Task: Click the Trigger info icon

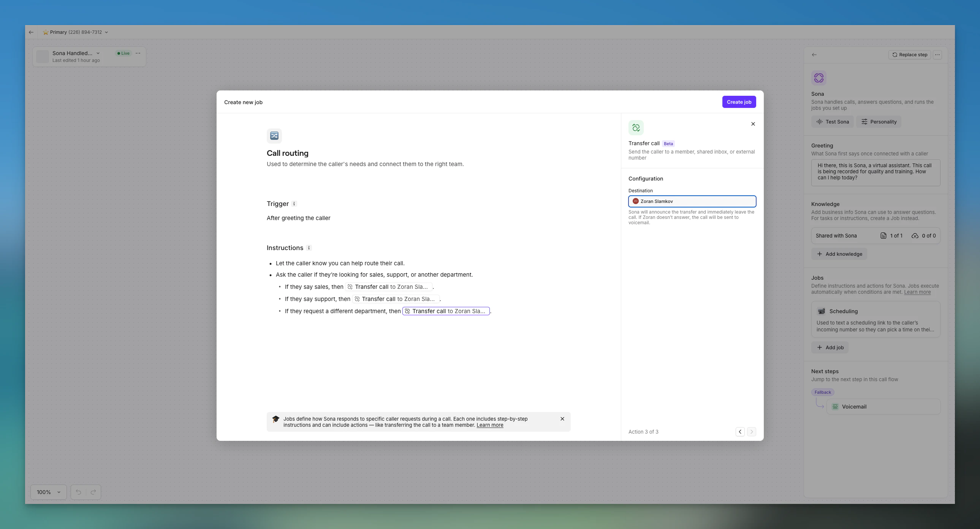Action: click(294, 204)
